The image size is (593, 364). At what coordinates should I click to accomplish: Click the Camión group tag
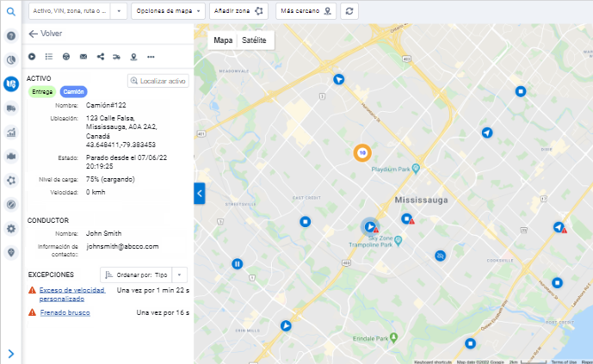(x=73, y=91)
